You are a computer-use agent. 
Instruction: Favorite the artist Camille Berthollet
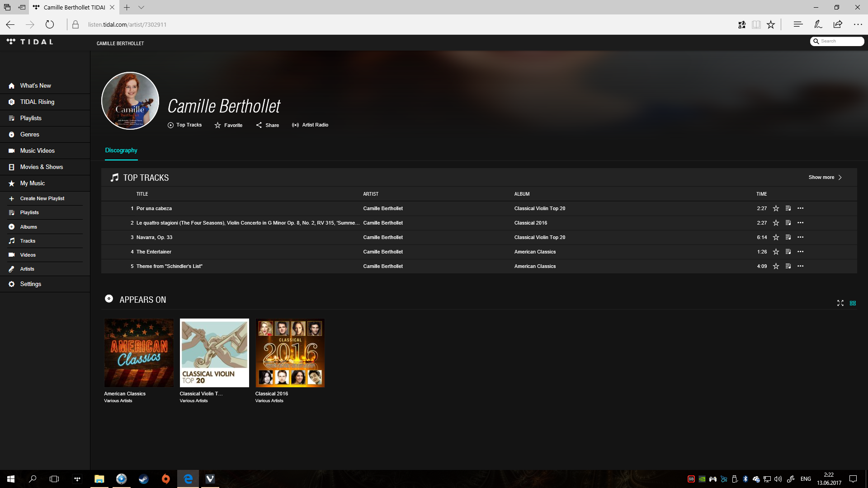click(x=228, y=125)
